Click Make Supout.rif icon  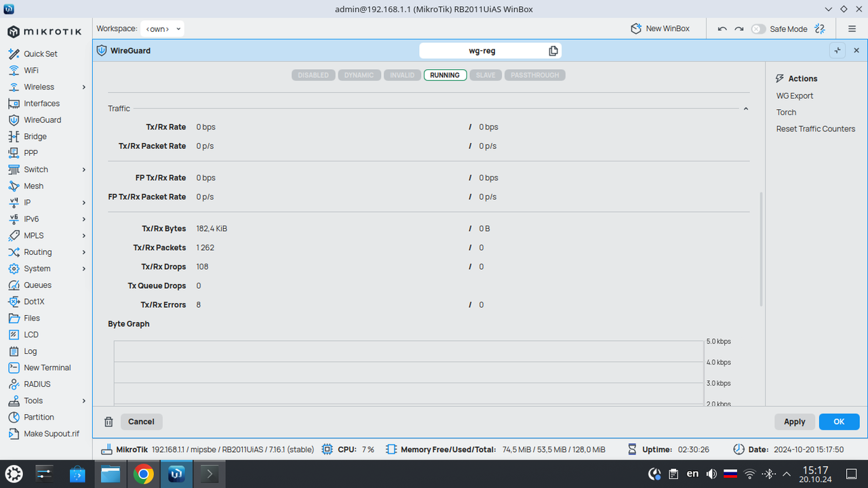coord(14,434)
